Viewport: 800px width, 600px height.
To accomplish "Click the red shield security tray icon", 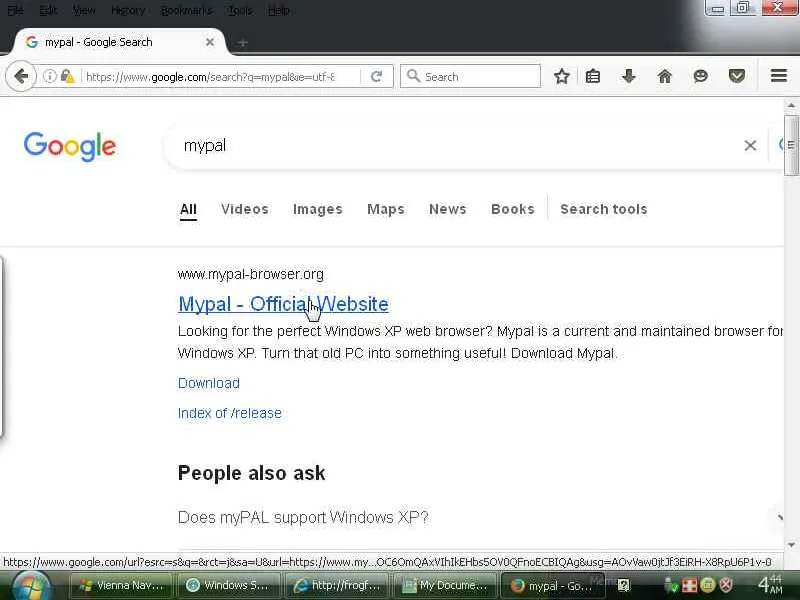I will [726, 585].
